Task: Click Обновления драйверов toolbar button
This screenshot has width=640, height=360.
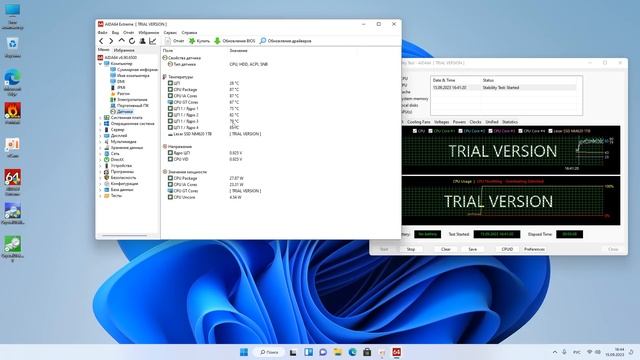Action: (286, 41)
